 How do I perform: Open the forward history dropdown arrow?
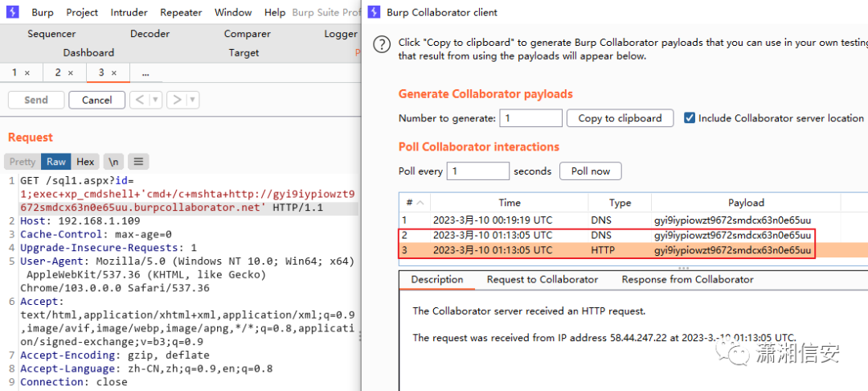coord(192,101)
